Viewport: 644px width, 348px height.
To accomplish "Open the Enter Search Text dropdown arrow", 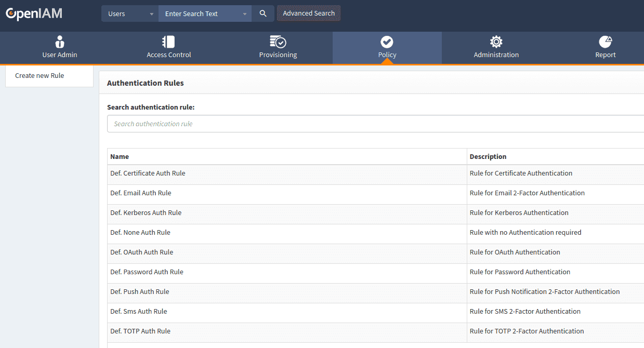I will coord(244,14).
